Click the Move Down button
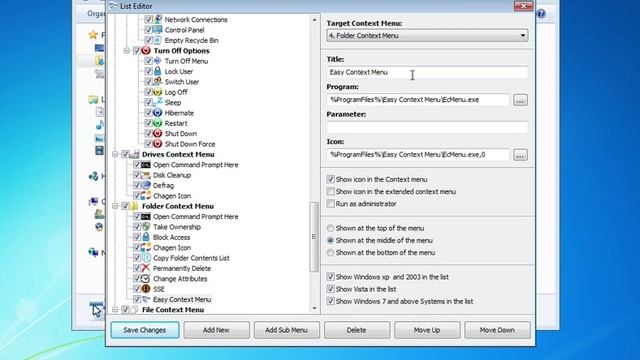This screenshot has height=360, width=640. 497,330
